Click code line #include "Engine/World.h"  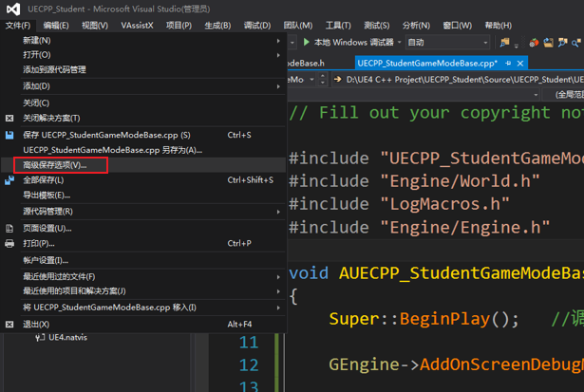(415, 181)
